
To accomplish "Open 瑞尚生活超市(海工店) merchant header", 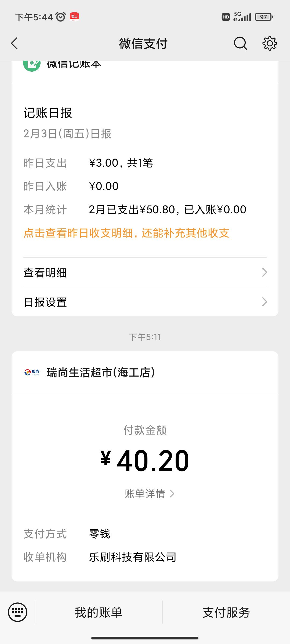I will coord(101,372).
